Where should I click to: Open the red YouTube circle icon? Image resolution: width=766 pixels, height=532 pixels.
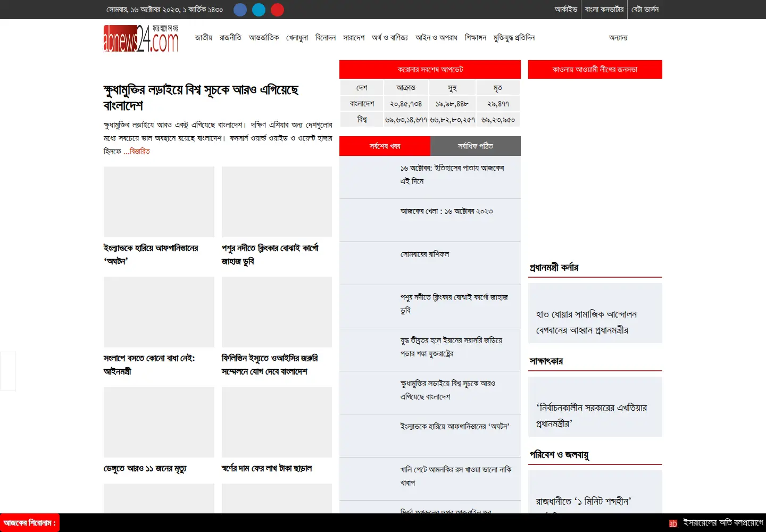(x=277, y=10)
